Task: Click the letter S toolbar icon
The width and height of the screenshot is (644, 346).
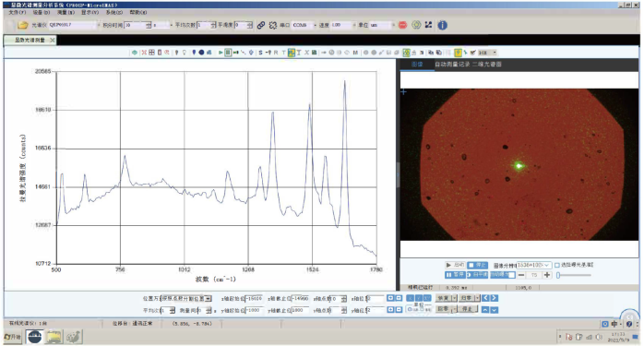Action: pos(260,53)
